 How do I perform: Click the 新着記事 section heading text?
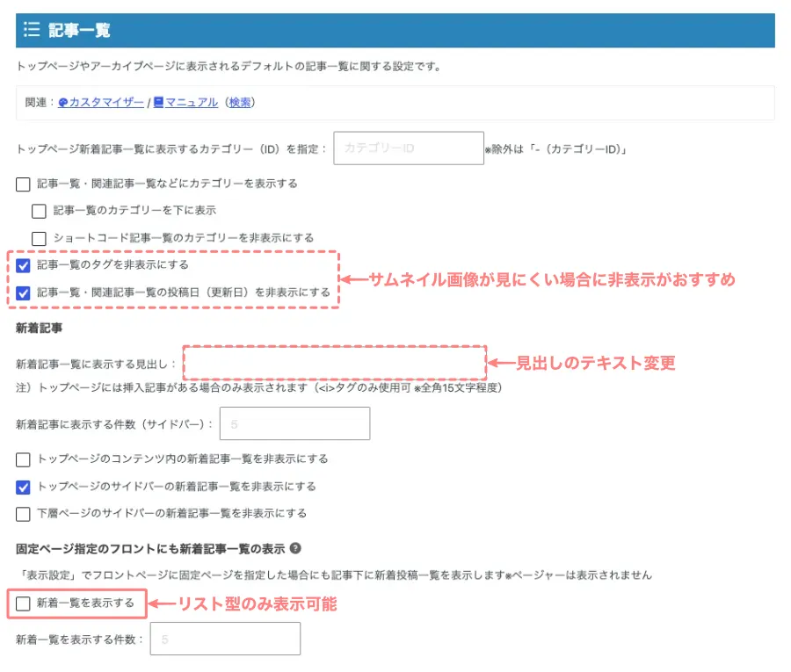coord(40,329)
